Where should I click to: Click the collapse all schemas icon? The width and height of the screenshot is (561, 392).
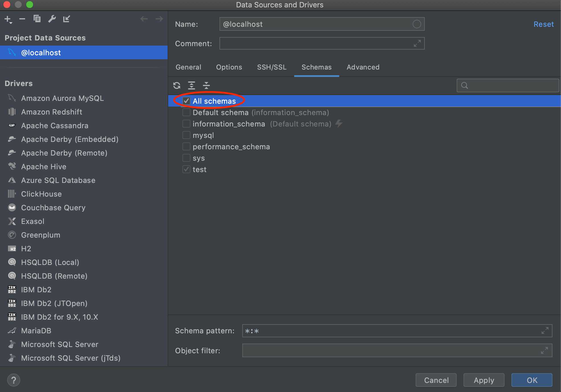[x=206, y=85]
